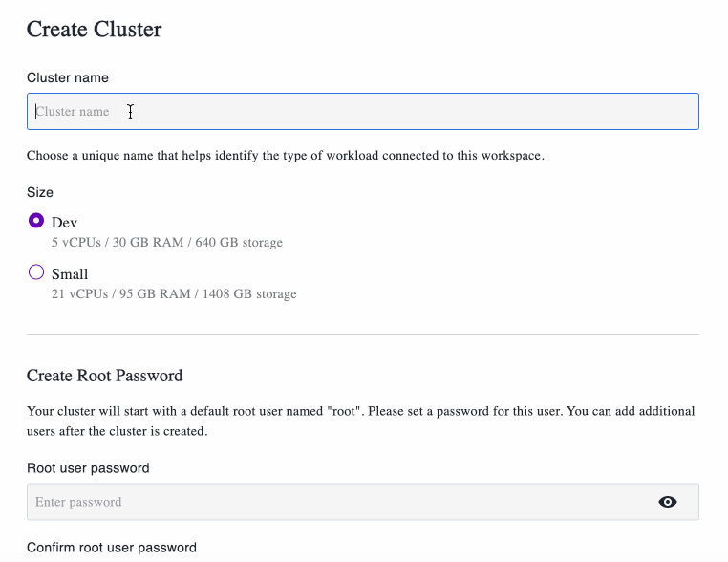Select the Small size radio button
Screen dimensions: 728x562
tap(36, 272)
